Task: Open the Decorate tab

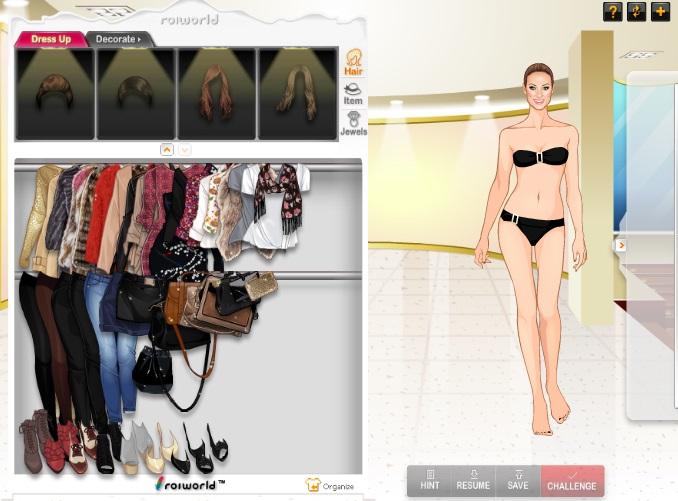Action: tap(118, 39)
